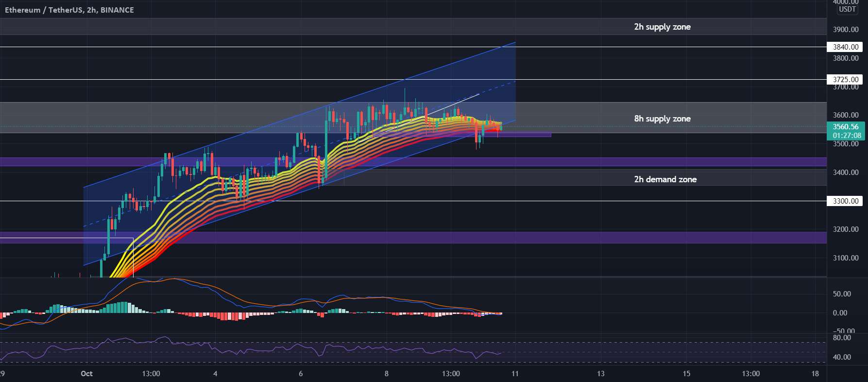
Task: Select the 3725.00 horizontal line price tag
Action: (845, 79)
